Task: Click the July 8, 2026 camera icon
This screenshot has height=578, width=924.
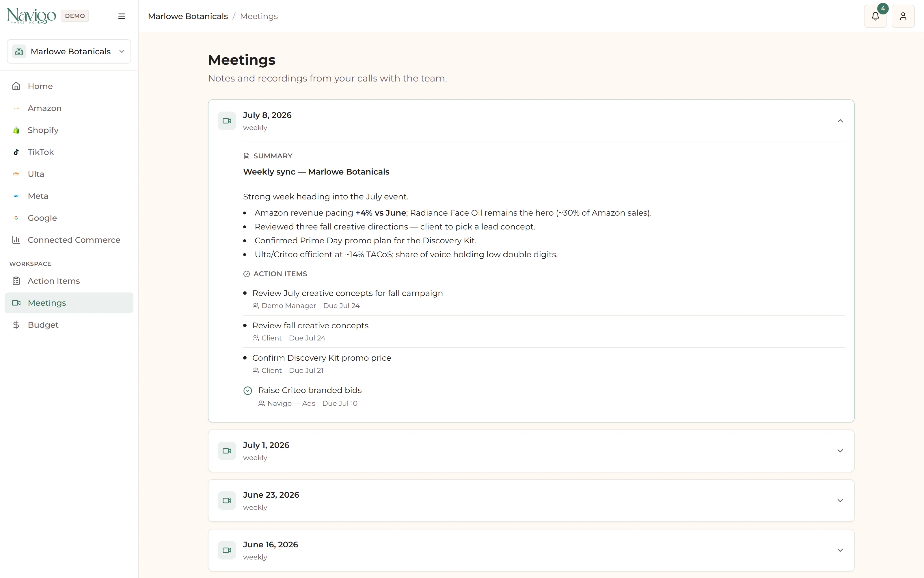Action: pyautogui.click(x=227, y=121)
